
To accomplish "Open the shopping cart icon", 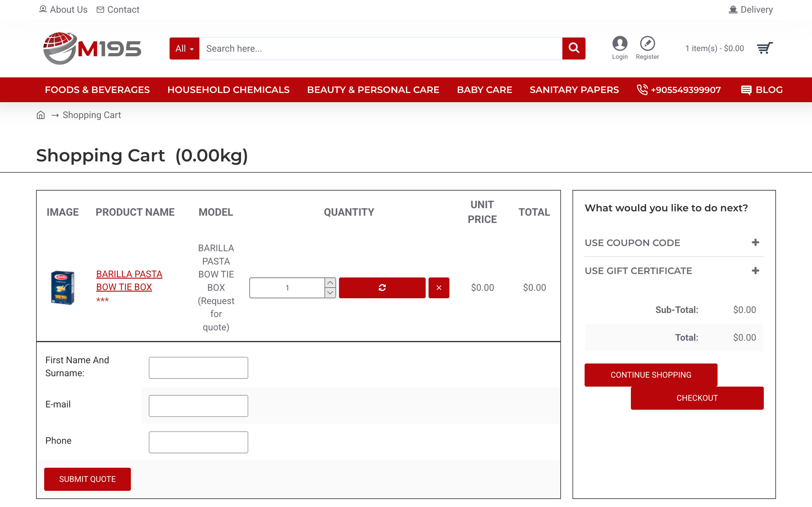I will (764, 48).
